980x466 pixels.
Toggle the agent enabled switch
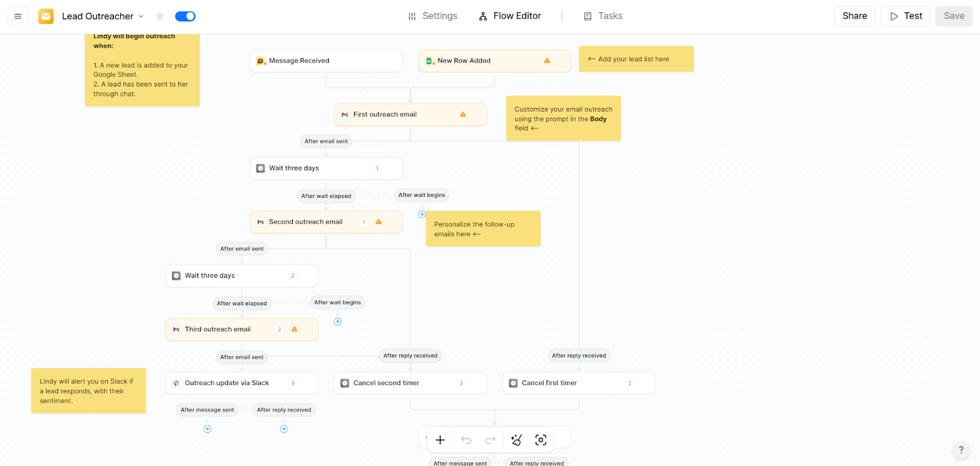[x=185, y=17]
